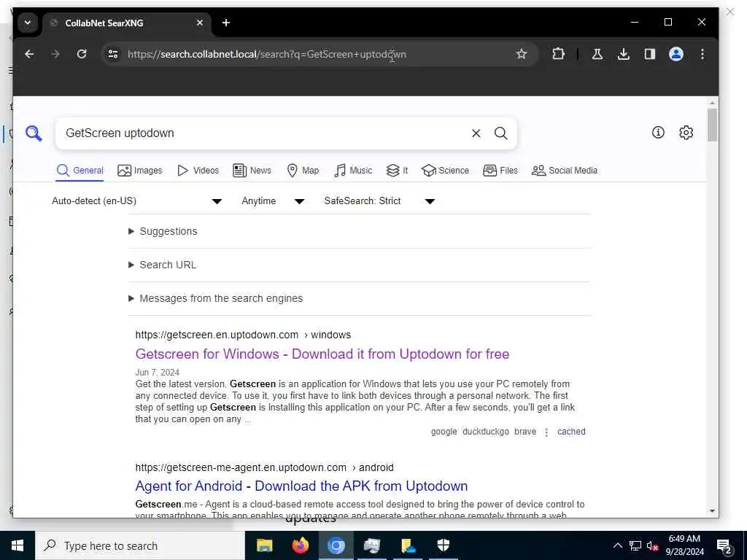
Task: Switch to the It search tab
Action: click(x=397, y=171)
